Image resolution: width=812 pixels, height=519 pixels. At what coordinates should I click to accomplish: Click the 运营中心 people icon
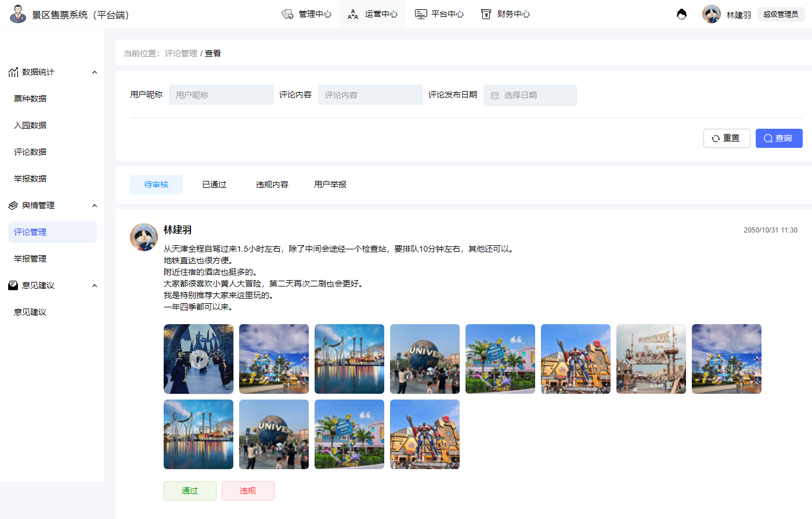(353, 14)
